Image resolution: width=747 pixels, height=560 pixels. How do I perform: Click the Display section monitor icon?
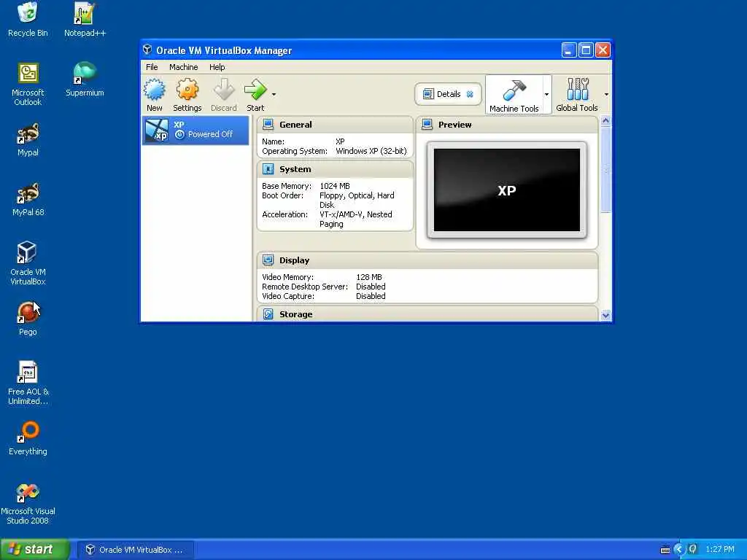coord(268,260)
